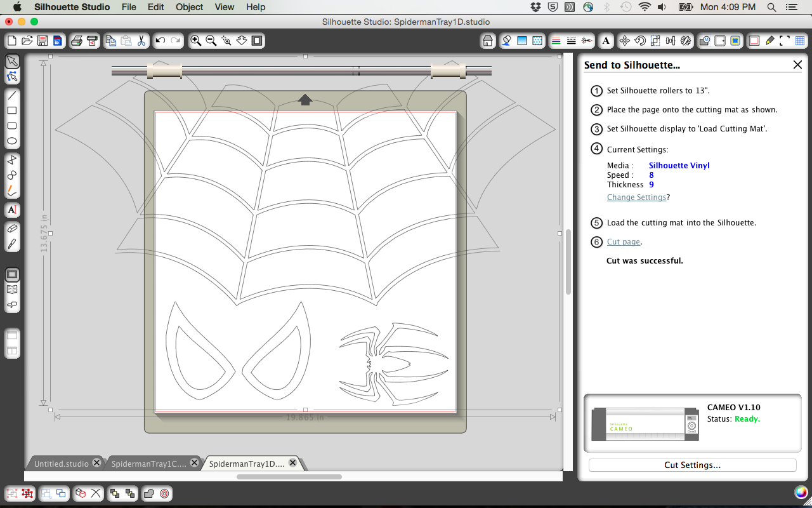Select the Eraser tool
The height and width of the screenshot is (508, 812).
(x=11, y=229)
